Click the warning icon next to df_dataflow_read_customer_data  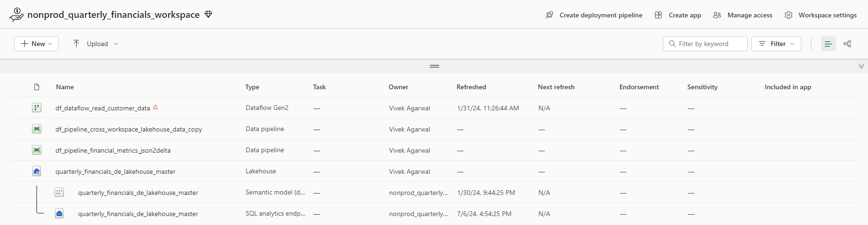tap(155, 108)
